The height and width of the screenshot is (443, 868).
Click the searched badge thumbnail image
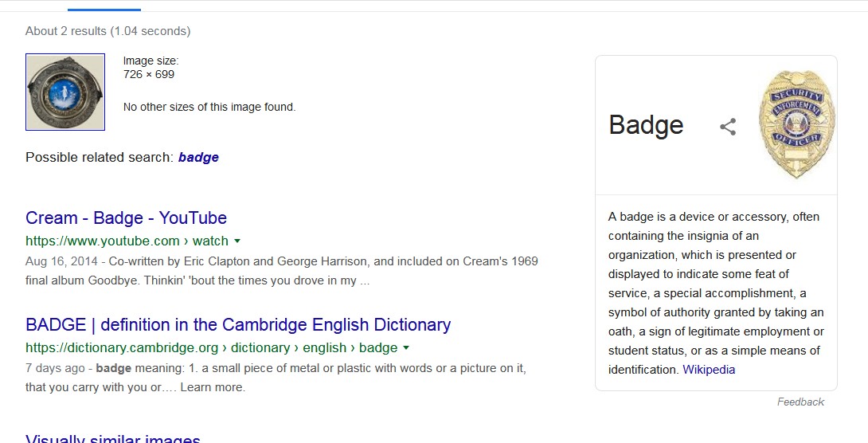tap(65, 92)
